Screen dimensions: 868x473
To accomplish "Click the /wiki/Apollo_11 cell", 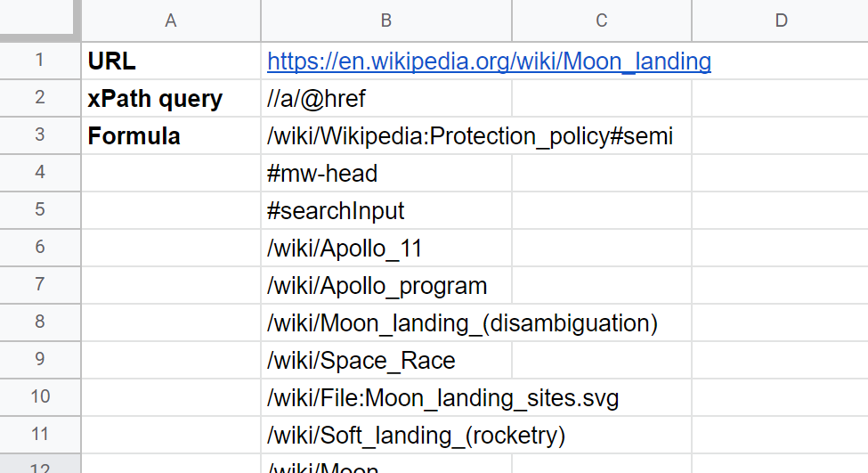I will click(x=385, y=249).
